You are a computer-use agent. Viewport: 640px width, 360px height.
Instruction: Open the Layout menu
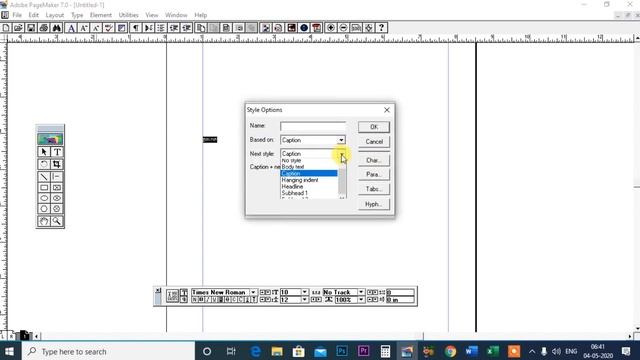pos(55,15)
